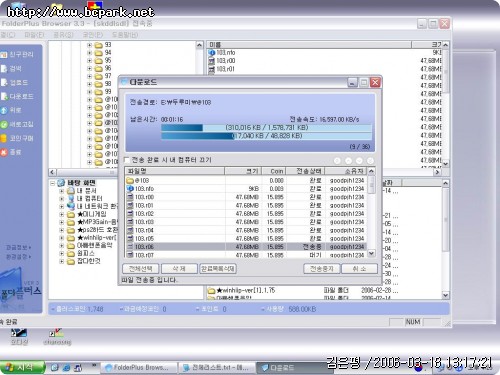Click the 103.r03 file icon in download list
Image resolution: width=500 pixels, height=375 pixels.
(x=130, y=222)
